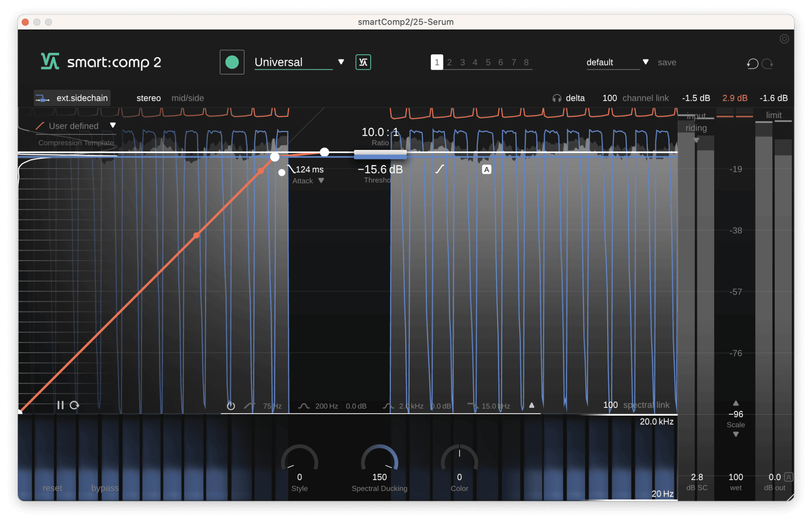The width and height of the screenshot is (812, 522).
Task: Click the restart loop icon next to pause
Action: coord(75,405)
